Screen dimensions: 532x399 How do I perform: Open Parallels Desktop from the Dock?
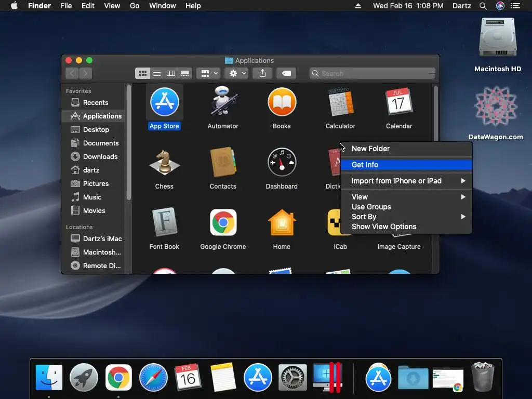327,377
